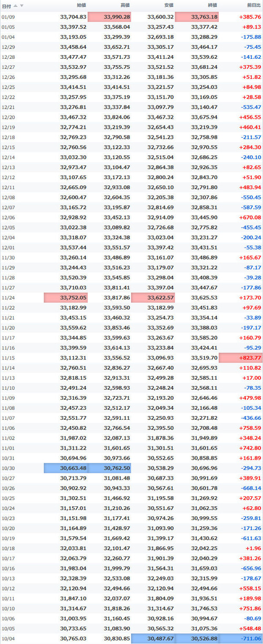The height and width of the screenshot is (644, 263).
Task: Click the highlighted +823.77 change on 11/15
Action: [x=241, y=357]
